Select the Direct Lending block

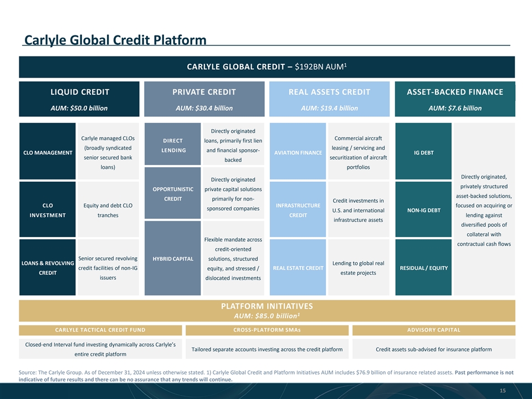172,144
